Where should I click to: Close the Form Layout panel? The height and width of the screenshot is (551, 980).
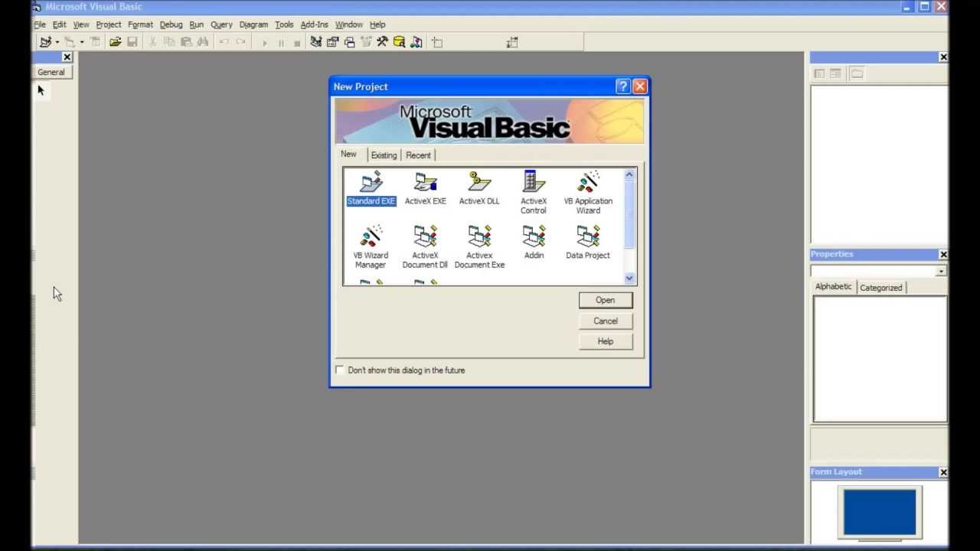coord(943,472)
